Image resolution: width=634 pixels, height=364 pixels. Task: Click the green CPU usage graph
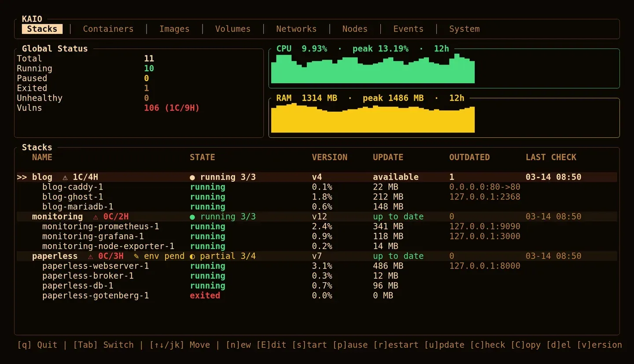click(373, 69)
